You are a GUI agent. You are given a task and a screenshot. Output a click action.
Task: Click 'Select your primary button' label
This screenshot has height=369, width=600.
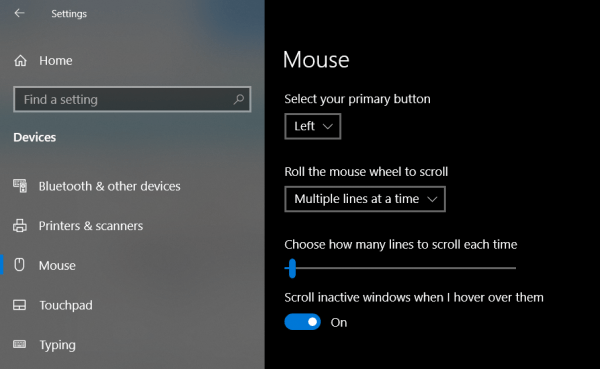tap(357, 99)
